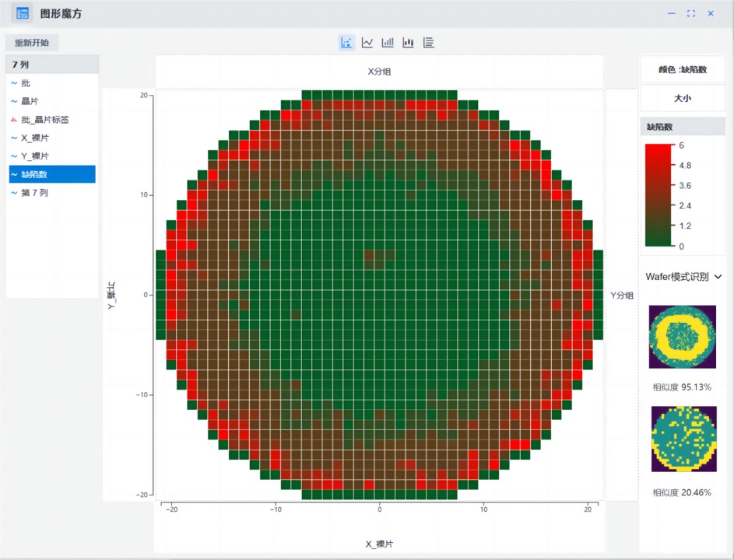This screenshot has height=560, width=734.
Task: Click the 相似度 95.13% label
Action: tap(682, 387)
